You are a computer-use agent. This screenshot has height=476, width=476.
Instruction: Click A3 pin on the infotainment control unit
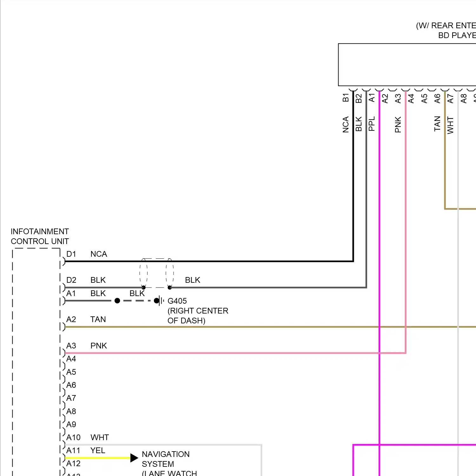[71, 346]
